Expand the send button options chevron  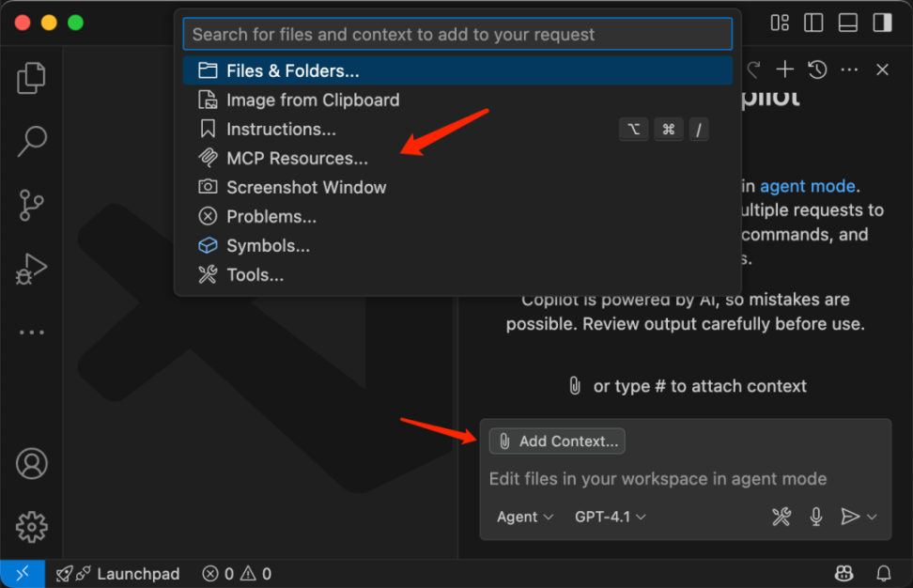873,517
